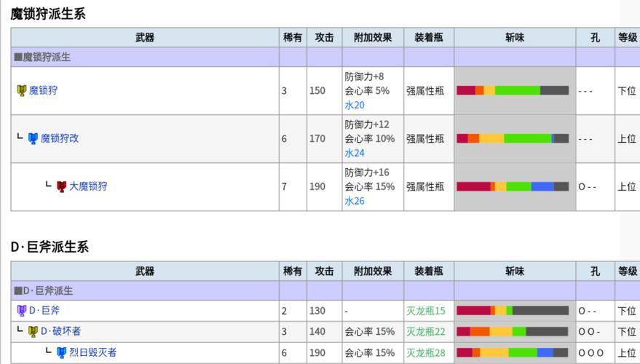Click the 灭龙瓶22 phial link
The width and height of the screenshot is (640, 364).
[x=426, y=332]
